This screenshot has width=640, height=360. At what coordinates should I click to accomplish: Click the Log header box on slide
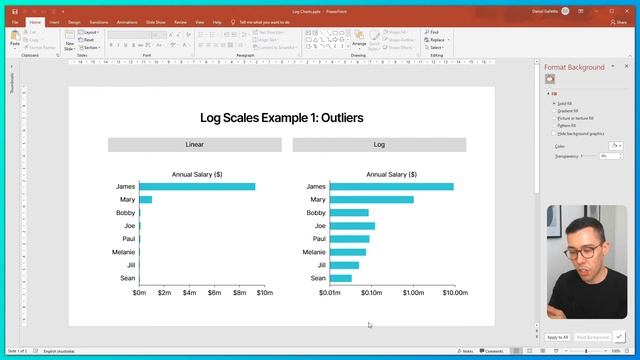(x=379, y=144)
